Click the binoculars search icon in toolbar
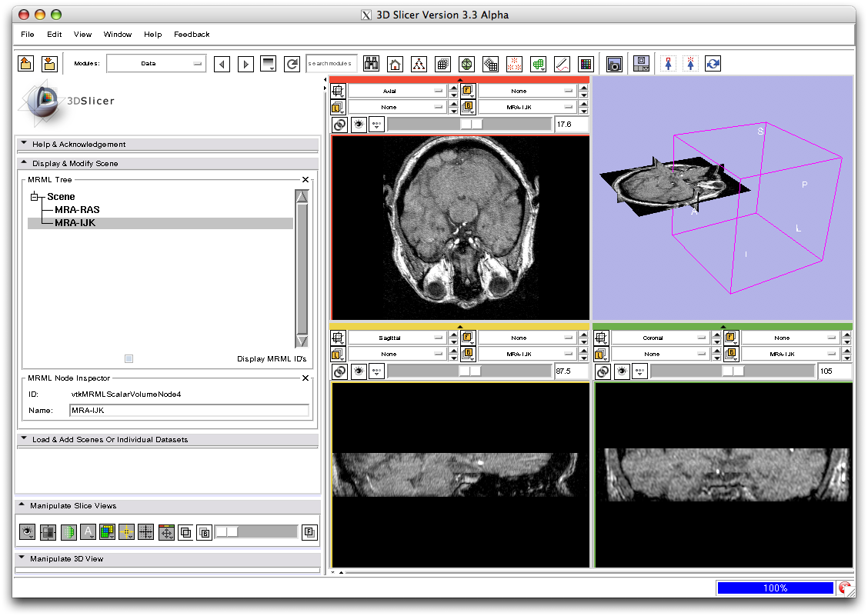This screenshot has width=868, height=616. coord(371,64)
